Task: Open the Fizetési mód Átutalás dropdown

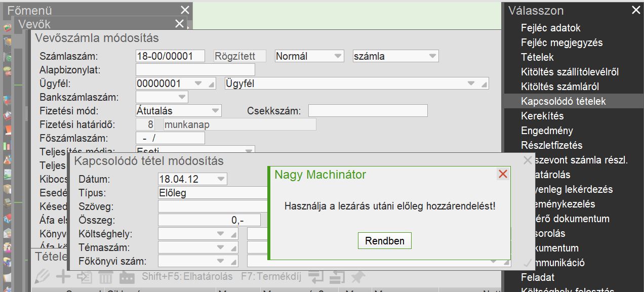Action: pos(216,111)
